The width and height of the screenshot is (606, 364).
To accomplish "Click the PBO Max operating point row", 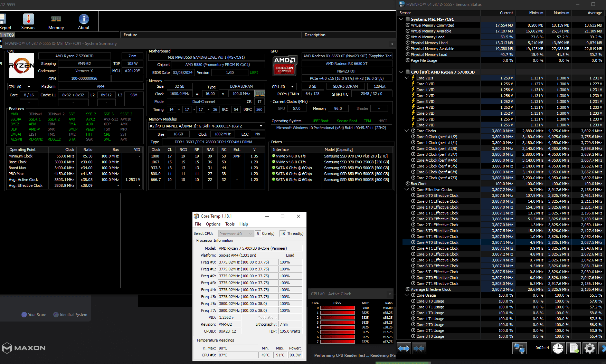I will pyautogui.click(x=74, y=174).
